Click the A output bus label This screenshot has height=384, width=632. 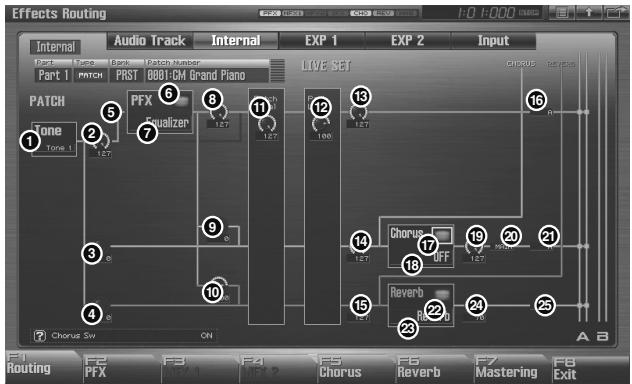tap(582, 336)
